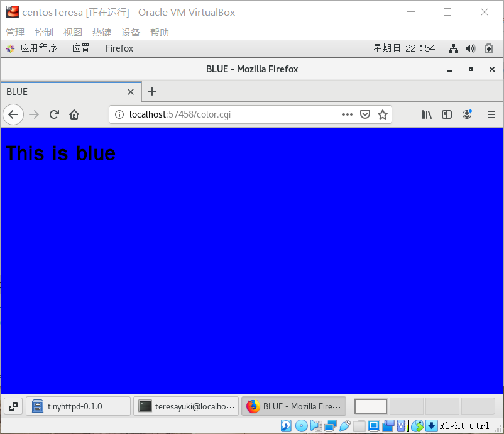Image resolution: width=504 pixels, height=434 pixels.
Task: Open the Firefox Library icon
Action: click(x=427, y=114)
